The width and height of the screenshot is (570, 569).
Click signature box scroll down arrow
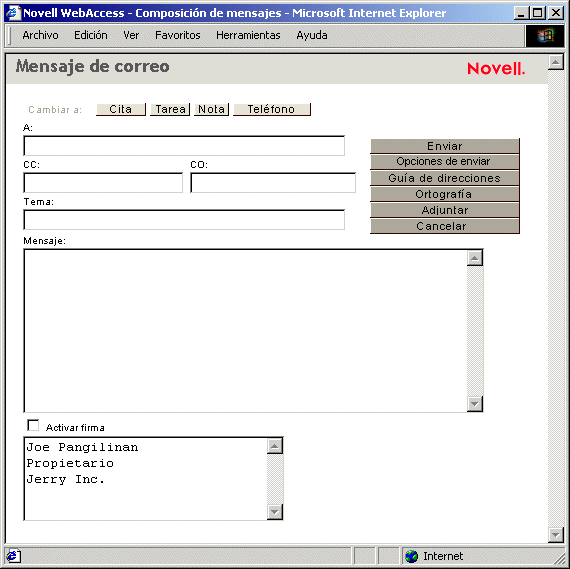[x=275, y=512]
